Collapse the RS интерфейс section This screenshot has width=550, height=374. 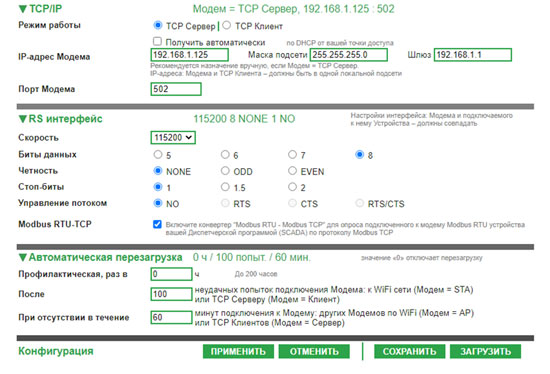pyautogui.click(x=22, y=119)
